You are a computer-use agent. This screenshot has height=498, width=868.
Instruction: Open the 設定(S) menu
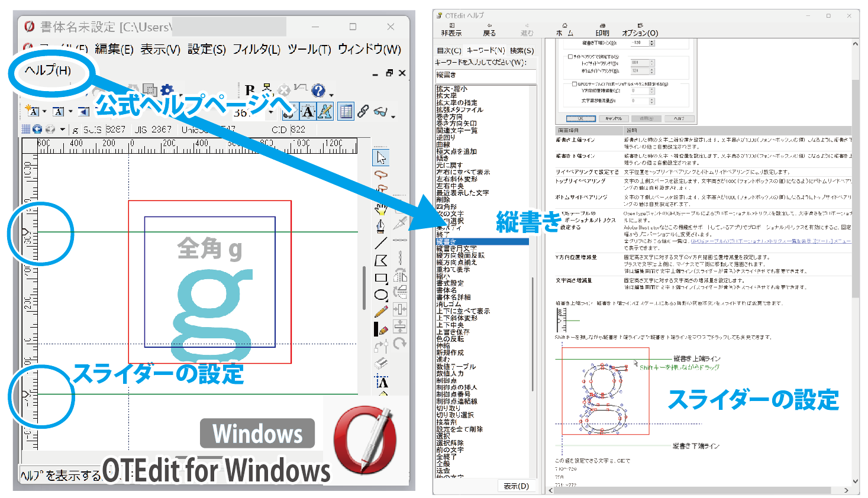(x=206, y=50)
